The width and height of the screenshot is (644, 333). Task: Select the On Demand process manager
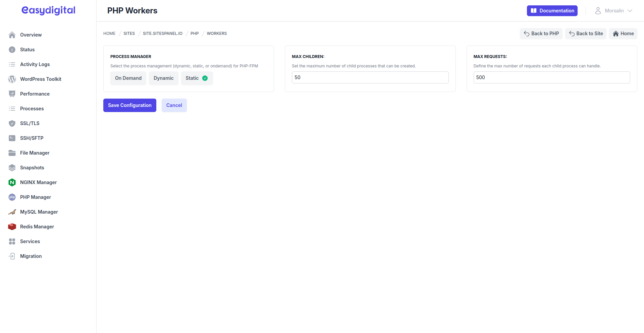click(128, 78)
